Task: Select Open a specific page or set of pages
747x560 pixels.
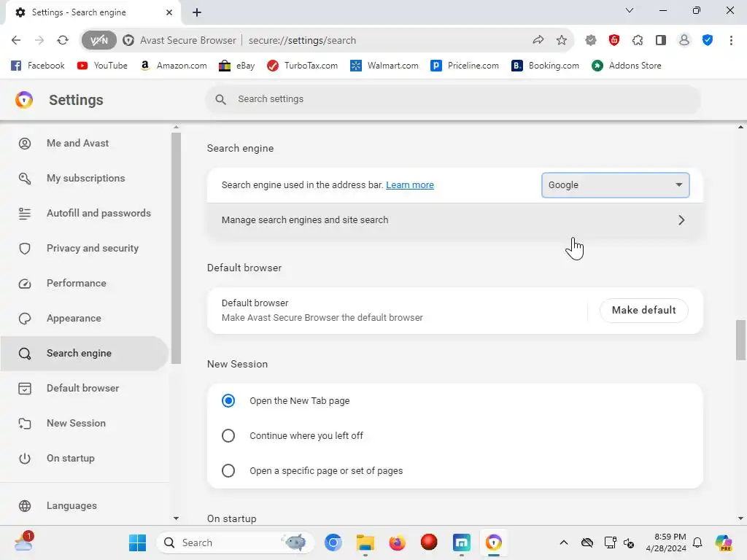Action: click(228, 471)
